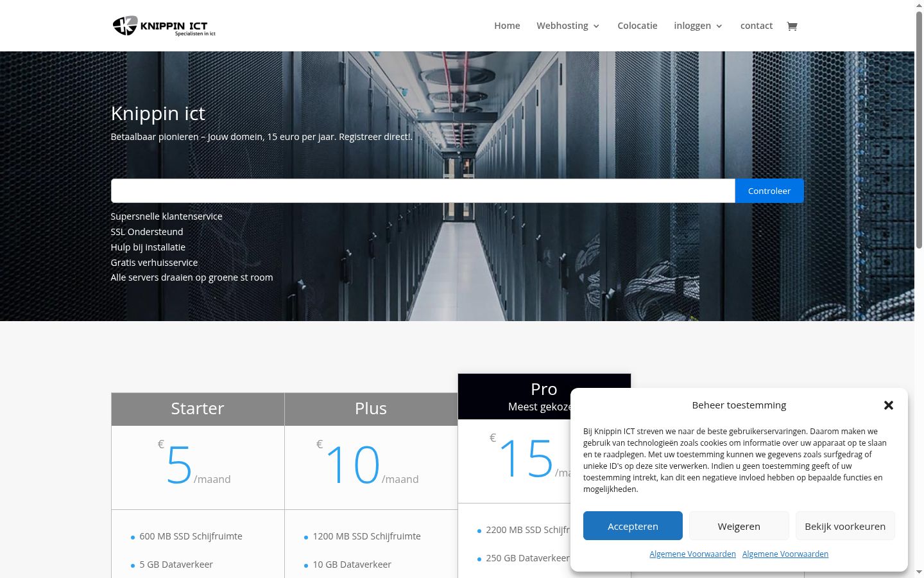Viewport: 924px width, 578px height.
Task: Open the contact page
Action: coord(757,26)
